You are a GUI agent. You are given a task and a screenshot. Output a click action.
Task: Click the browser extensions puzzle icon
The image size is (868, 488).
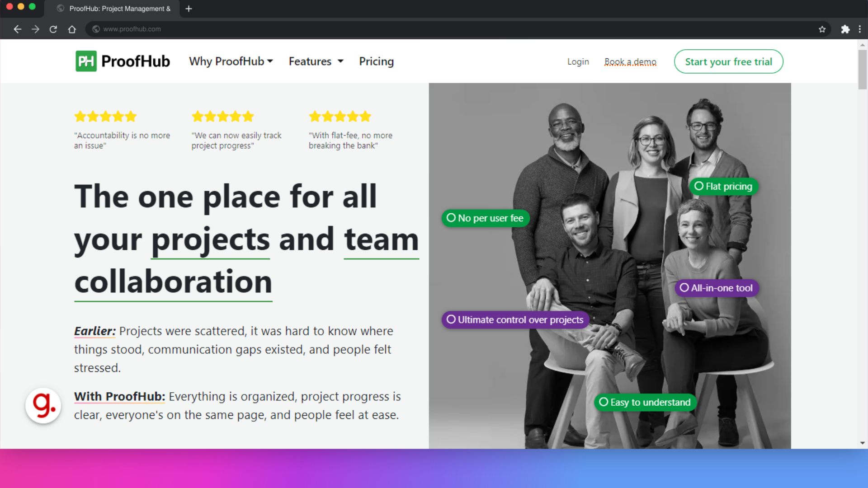pyautogui.click(x=845, y=28)
